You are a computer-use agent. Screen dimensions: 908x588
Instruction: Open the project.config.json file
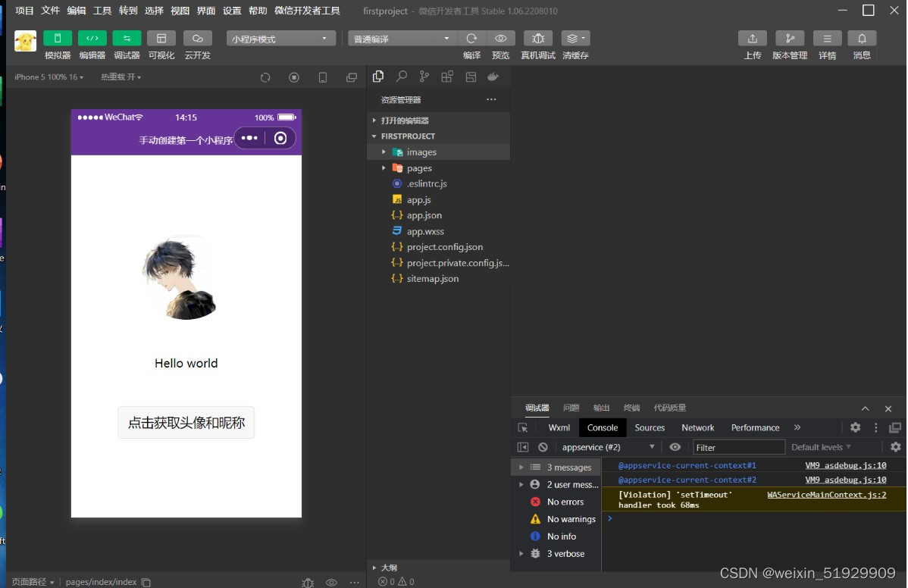[438, 247]
